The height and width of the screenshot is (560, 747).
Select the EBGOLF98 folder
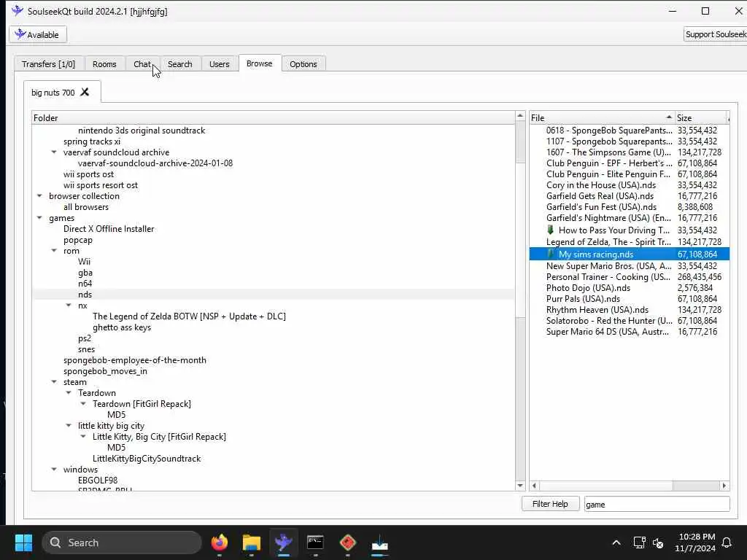(x=98, y=481)
